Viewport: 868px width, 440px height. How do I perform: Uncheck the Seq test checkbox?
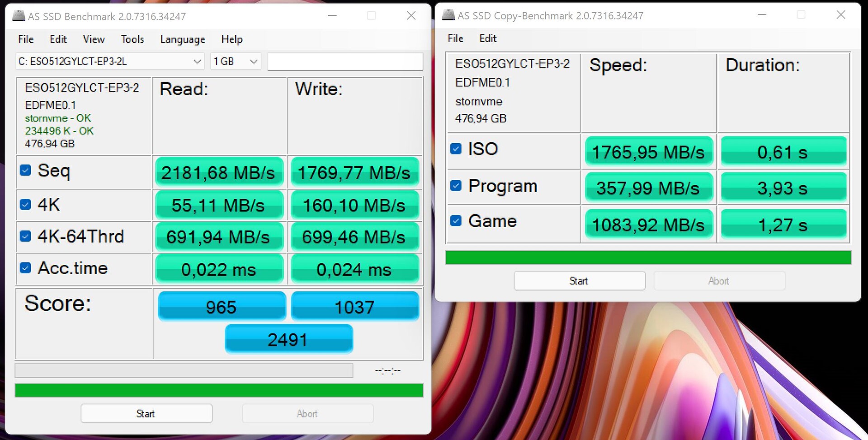tap(26, 170)
